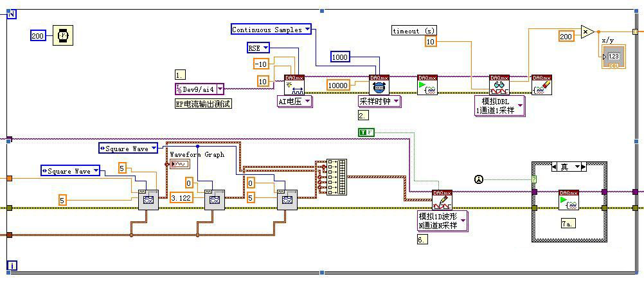
Task: Click the Wait (ms) timer icon
Action: click(x=63, y=35)
